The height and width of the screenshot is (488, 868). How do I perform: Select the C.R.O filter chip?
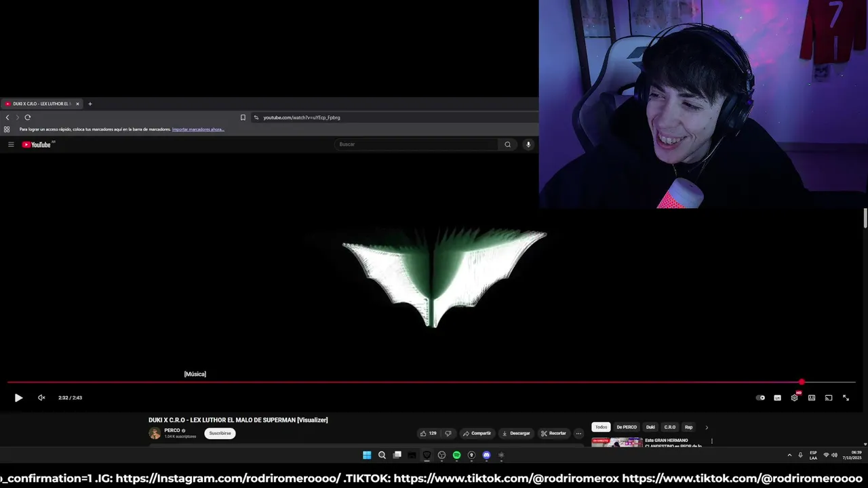coord(670,427)
